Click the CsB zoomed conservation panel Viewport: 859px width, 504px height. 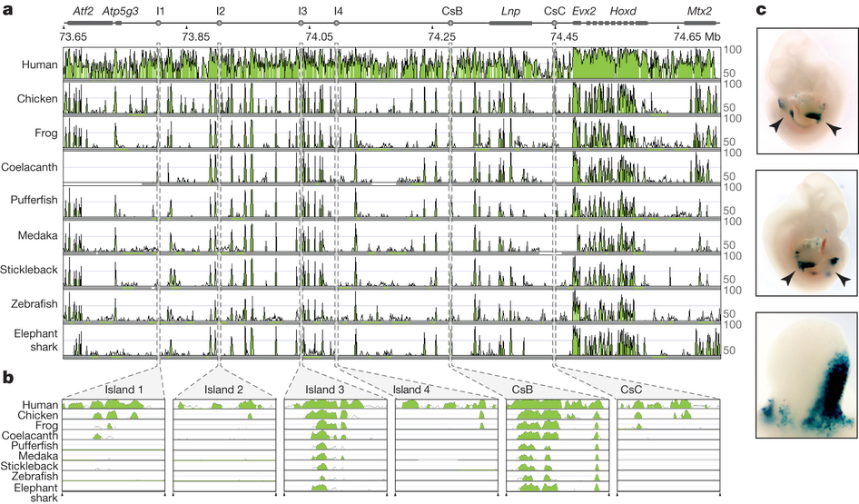coord(558,446)
